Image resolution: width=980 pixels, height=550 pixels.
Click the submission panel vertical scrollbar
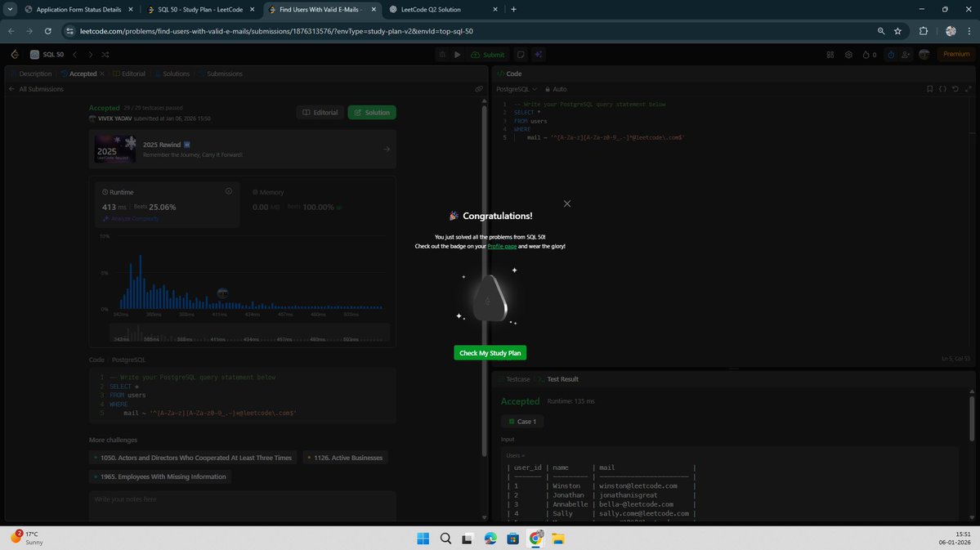click(485, 281)
